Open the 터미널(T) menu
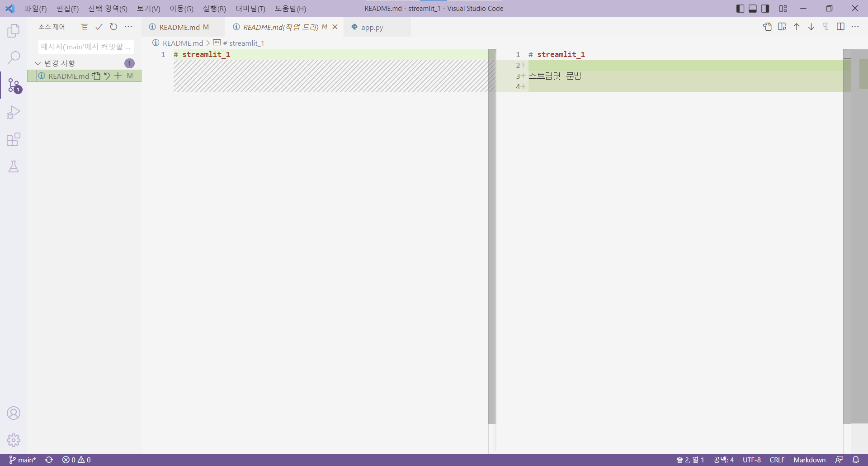The height and width of the screenshot is (466, 868). pyautogui.click(x=250, y=9)
